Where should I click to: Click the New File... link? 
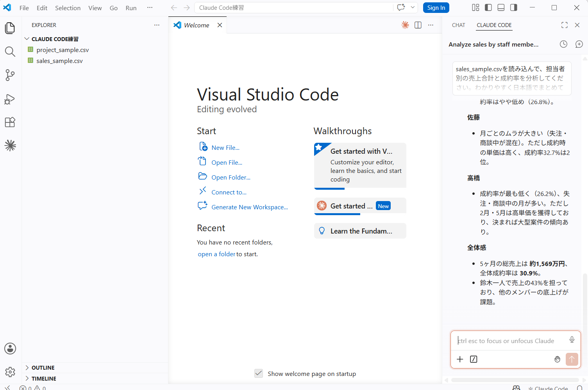tap(225, 147)
